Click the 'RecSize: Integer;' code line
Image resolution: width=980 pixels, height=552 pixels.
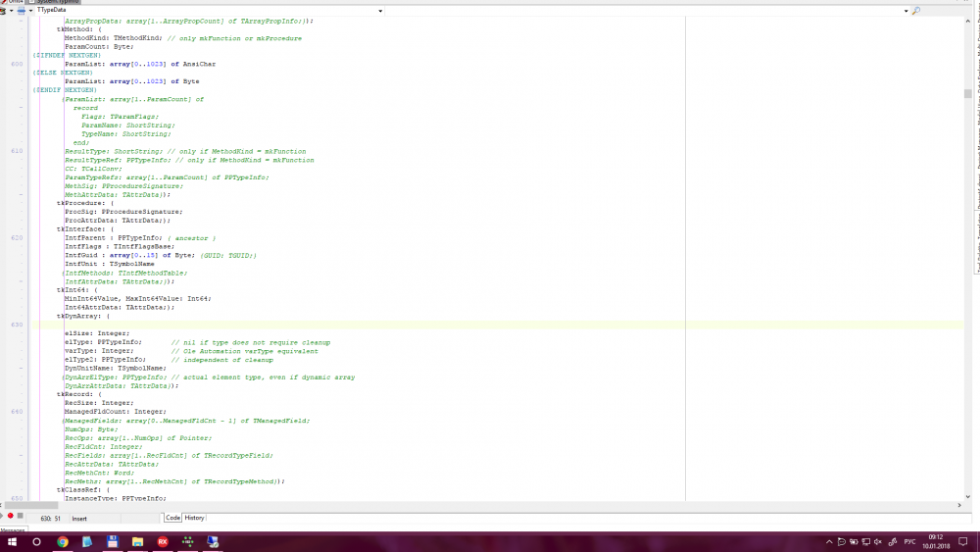(x=99, y=403)
